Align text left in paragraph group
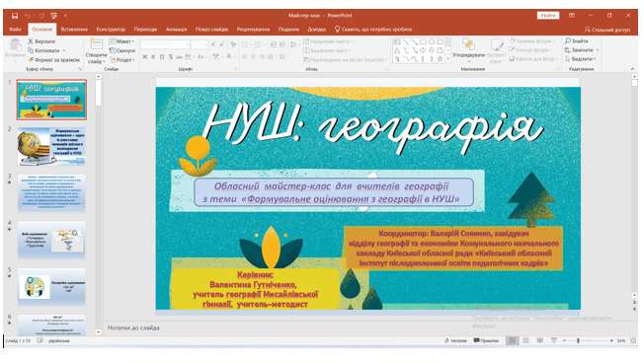This screenshot has height=363, width=644. tap(245, 56)
